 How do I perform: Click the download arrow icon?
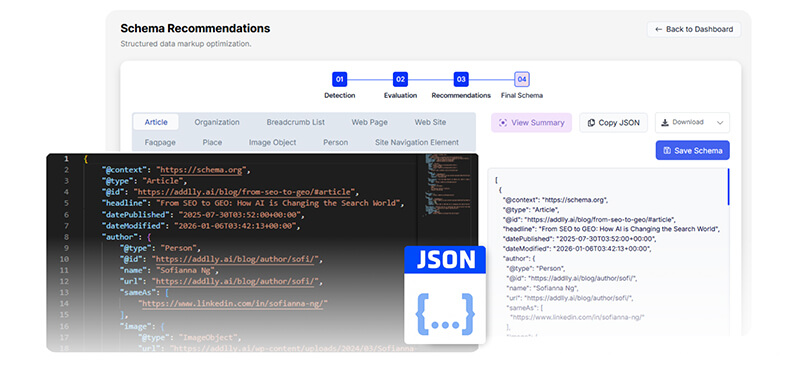pyautogui.click(x=665, y=122)
